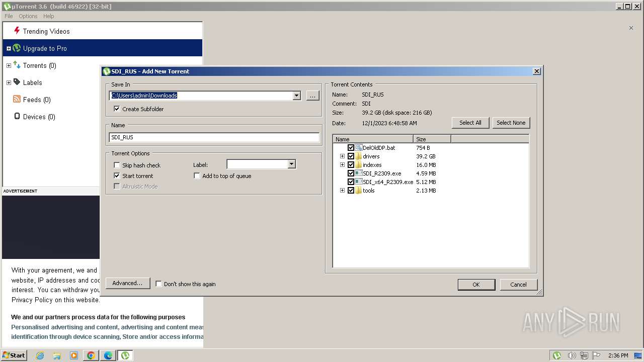Uncheck the SDI_x64_R2309.exe checkbox
The image size is (644, 362).
click(351, 182)
